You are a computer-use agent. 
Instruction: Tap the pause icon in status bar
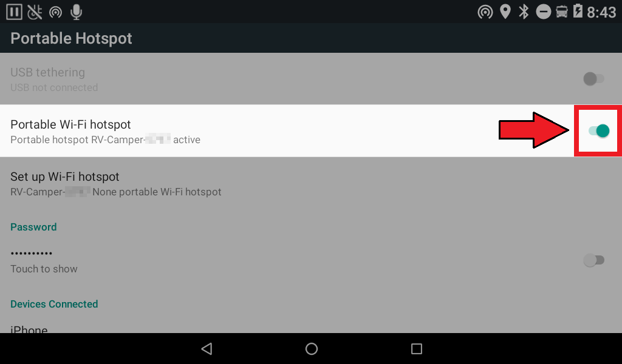(x=14, y=12)
